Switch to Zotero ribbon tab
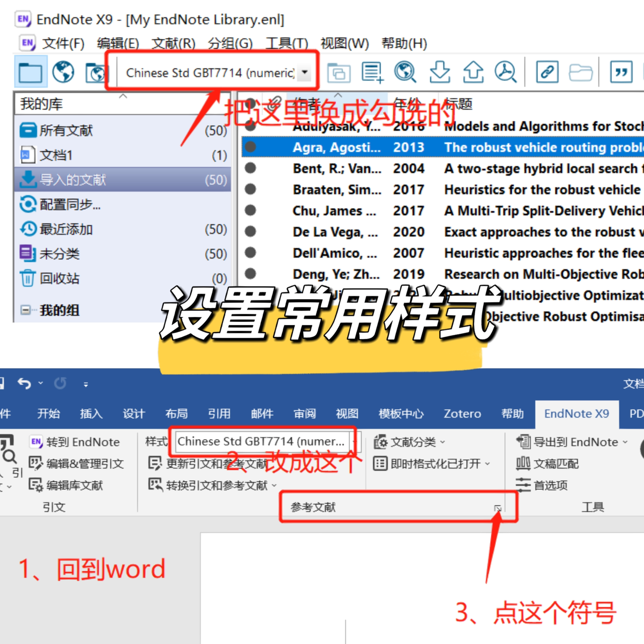Screen dimensions: 644x644 coord(462,413)
